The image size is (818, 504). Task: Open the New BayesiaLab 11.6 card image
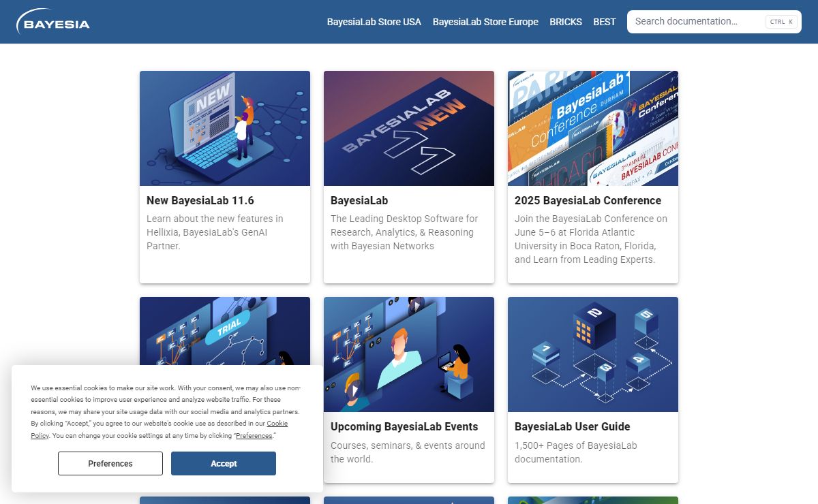(x=225, y=128)
